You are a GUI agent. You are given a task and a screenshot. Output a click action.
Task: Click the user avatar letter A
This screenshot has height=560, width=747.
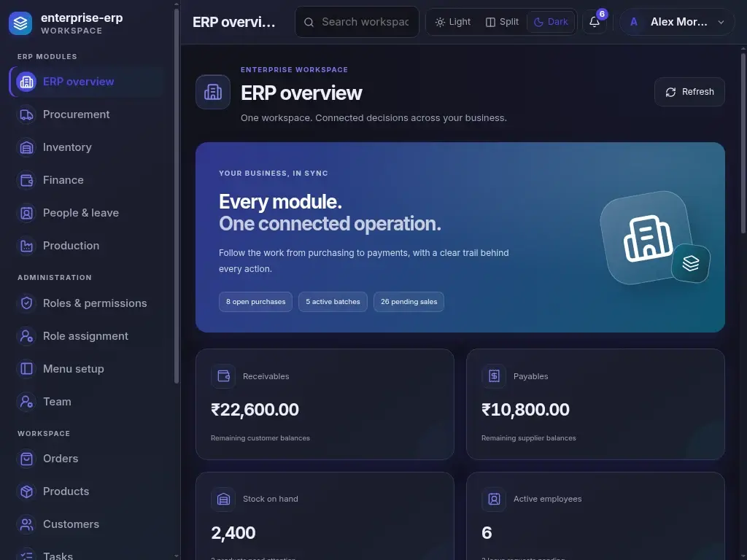pos(634,22)
